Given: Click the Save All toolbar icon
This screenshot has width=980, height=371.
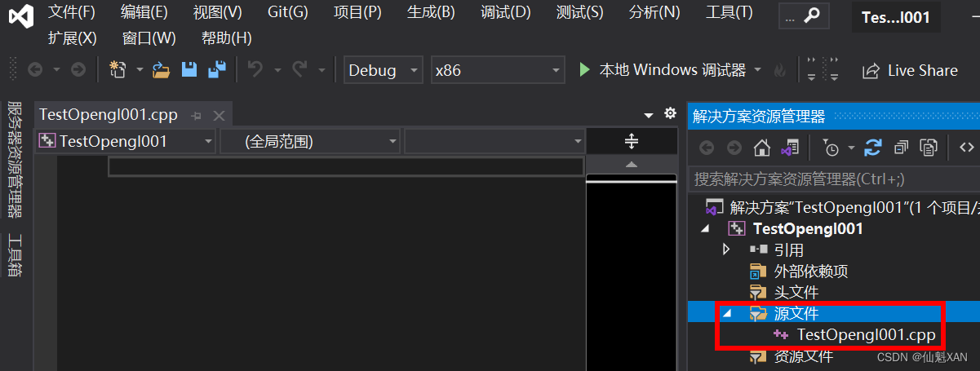Looking at the screenshot, I should click(x=216, y=70).
